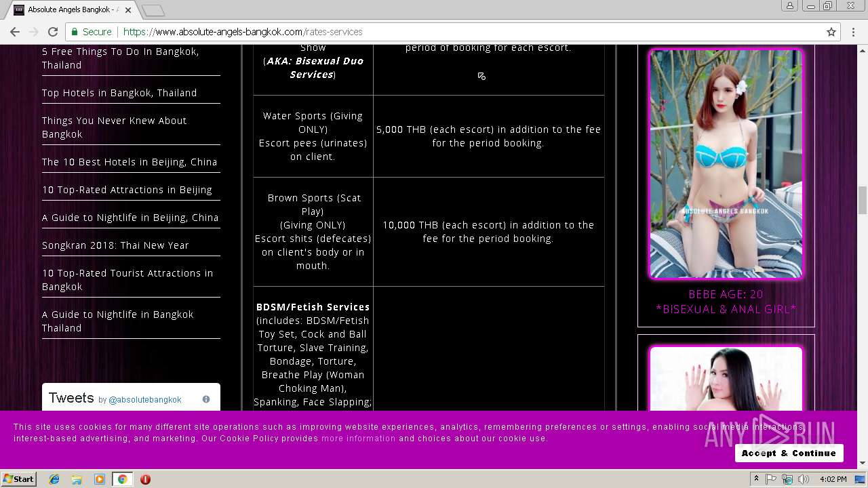
Task: Click the page vertical scrollbar thumb
Action: click(x=863, y=200)
